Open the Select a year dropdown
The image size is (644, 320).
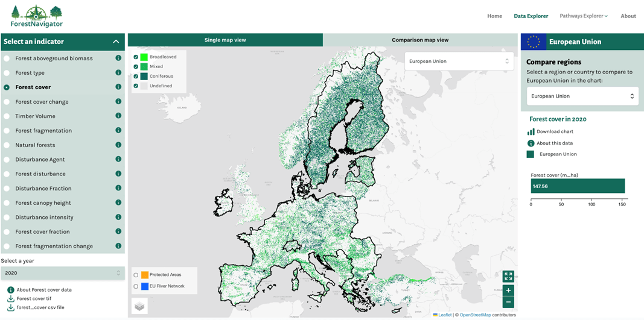pyautogui.click(x=62, y=273)
